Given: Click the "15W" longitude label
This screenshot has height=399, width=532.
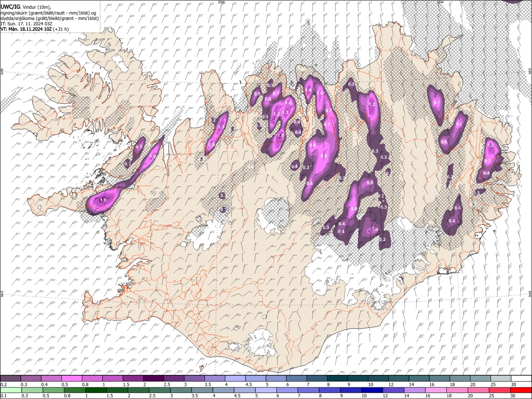Looking at the screenshot, I should point(440,2).
